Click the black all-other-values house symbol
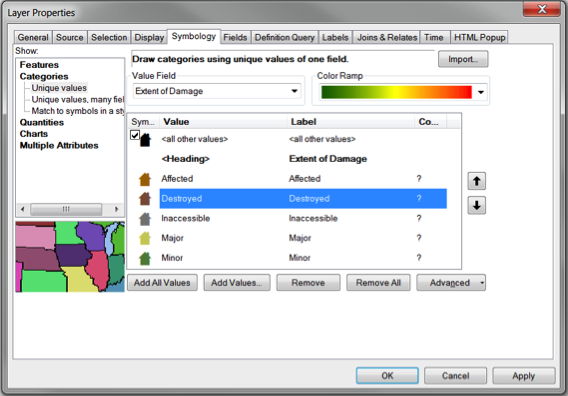Image resolution: width=568 pixels, height=396 pixels. click(x=145, y=140)
